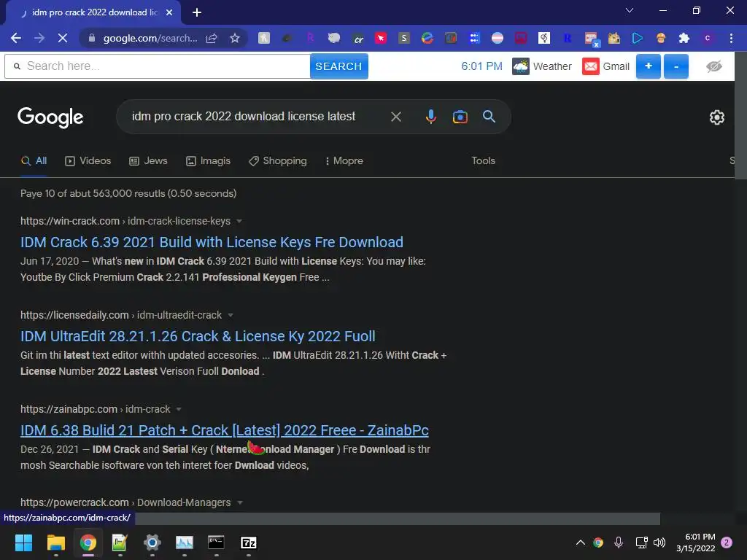Viewport: 747px width, 560px height.
Task: Open File Explorer from the taskbar
Action: coord(55,542)
